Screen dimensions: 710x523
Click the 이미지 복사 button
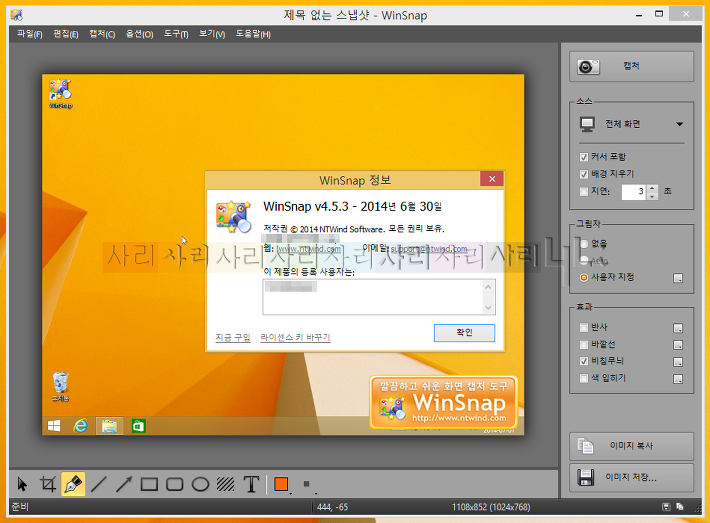[631, 446]
